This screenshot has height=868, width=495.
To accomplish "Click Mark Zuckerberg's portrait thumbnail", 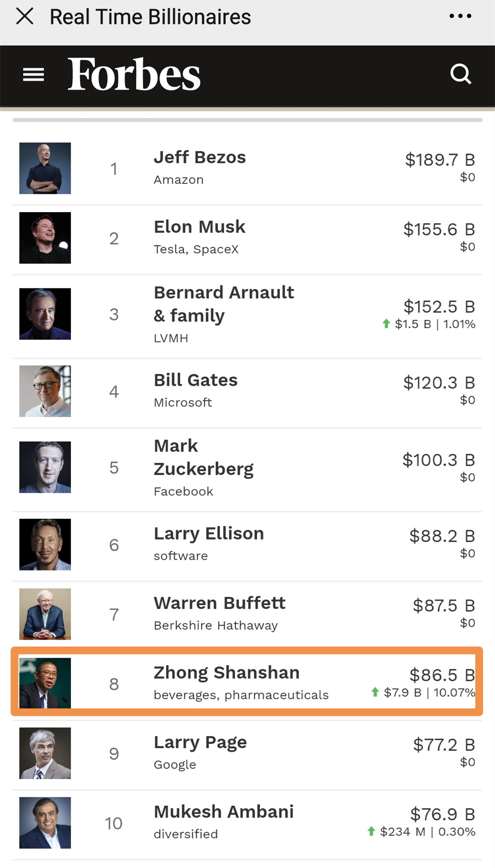I will point(45,467).
